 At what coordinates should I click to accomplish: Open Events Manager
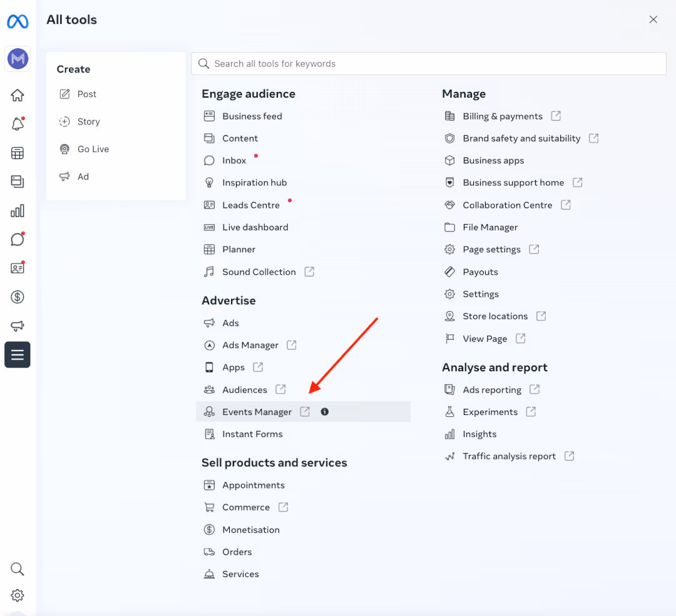coord(303,412)
